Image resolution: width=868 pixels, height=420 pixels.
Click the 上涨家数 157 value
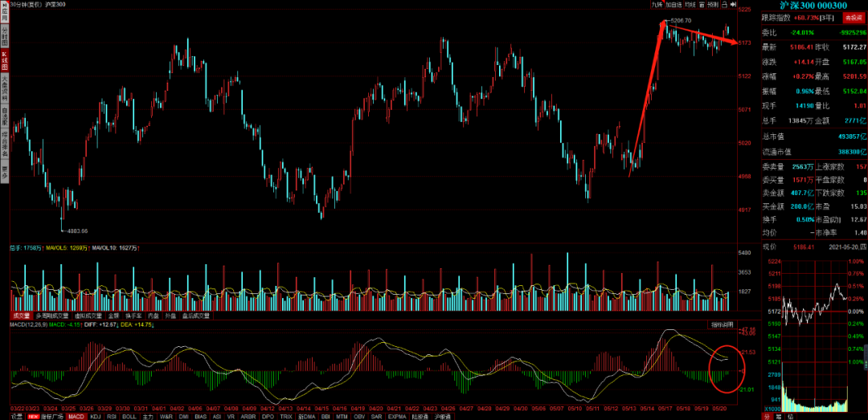tap(860, 166)
